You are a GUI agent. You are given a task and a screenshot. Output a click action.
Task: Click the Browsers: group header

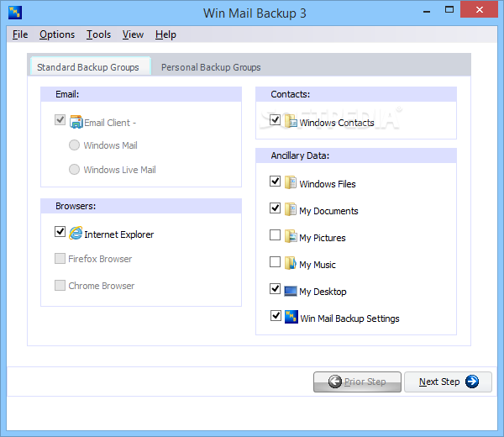141,206
